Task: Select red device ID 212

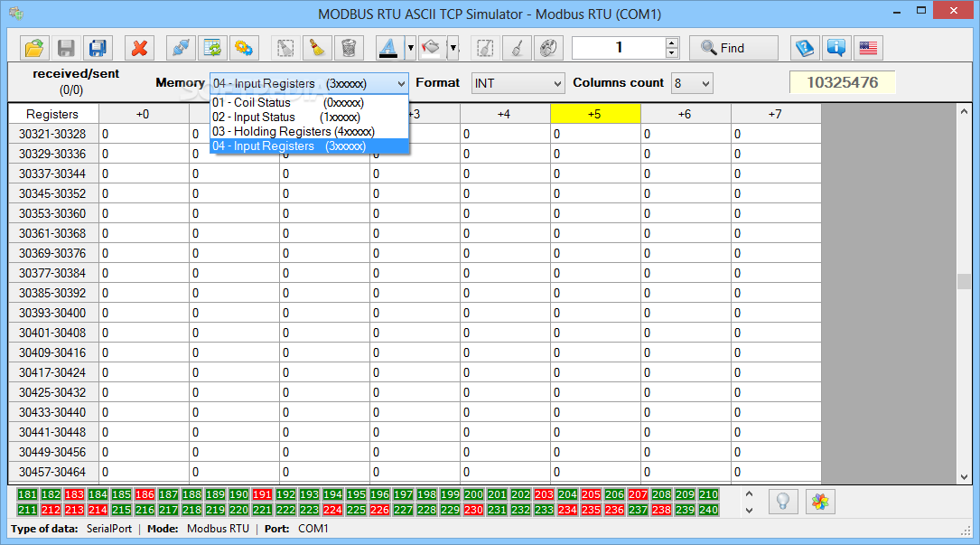Action: 51,510
